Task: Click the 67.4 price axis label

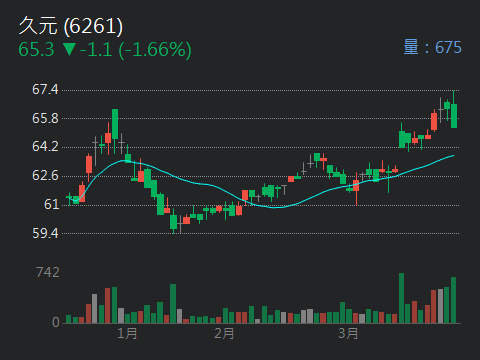Action: tap(45, 89)
